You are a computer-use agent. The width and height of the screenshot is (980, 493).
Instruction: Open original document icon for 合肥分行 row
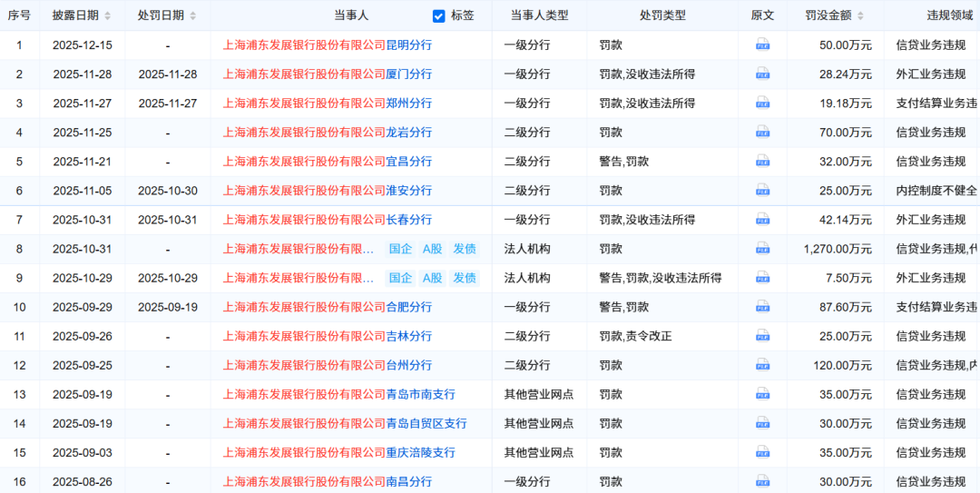pos(762,307)
